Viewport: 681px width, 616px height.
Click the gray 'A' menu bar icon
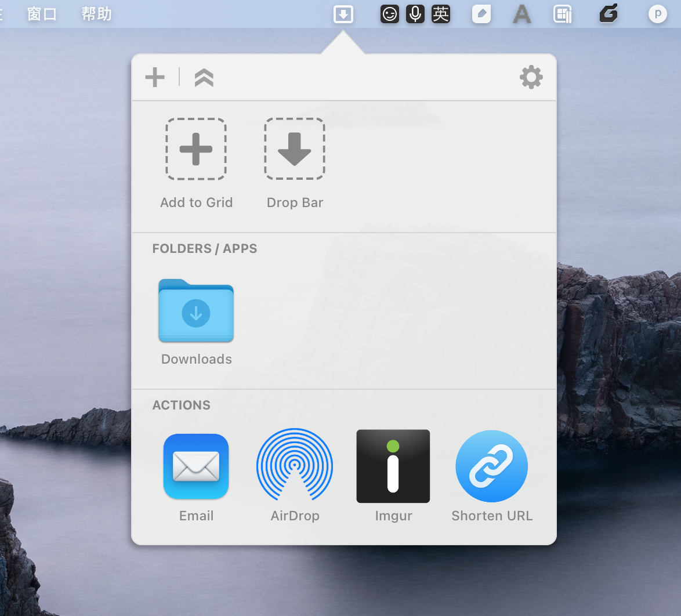click(x=521, y=14)
